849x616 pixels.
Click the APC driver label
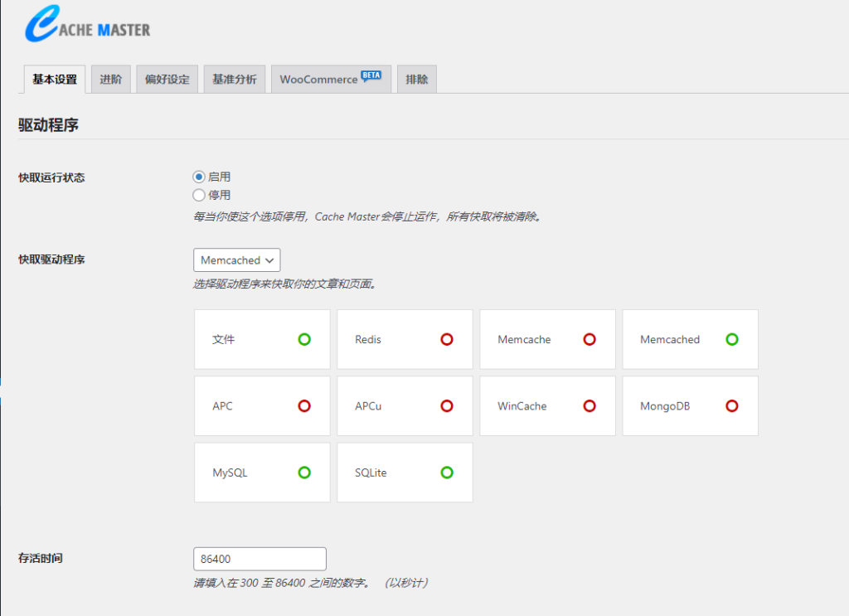click(x=222, y=406)
